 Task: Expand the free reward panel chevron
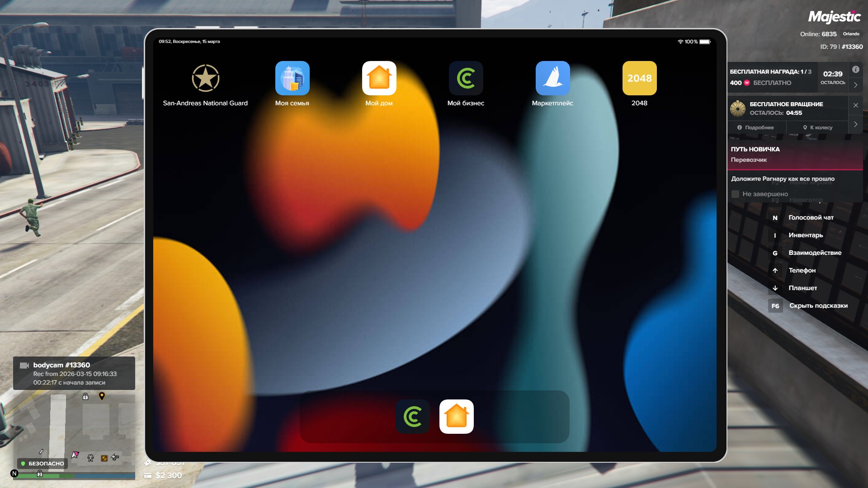(855, 85)
